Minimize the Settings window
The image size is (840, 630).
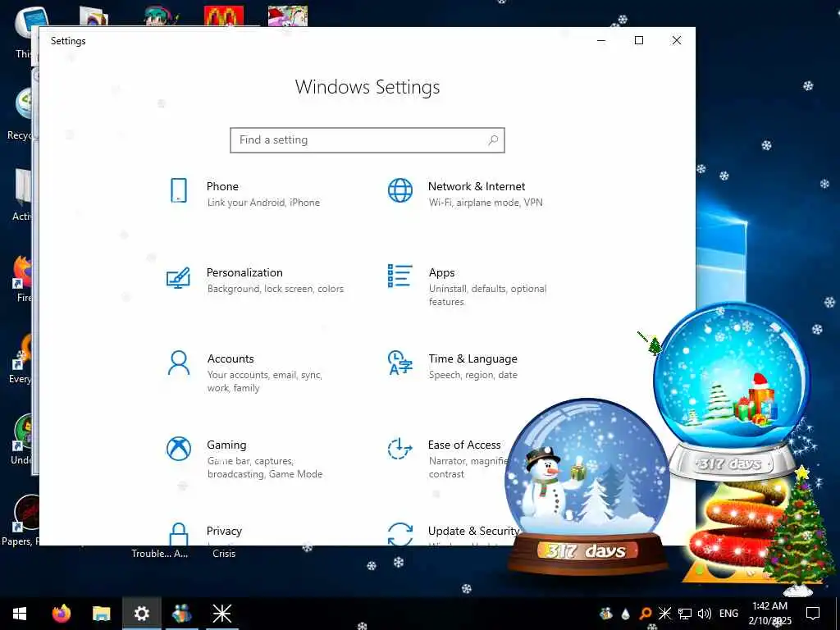[601, 40]
